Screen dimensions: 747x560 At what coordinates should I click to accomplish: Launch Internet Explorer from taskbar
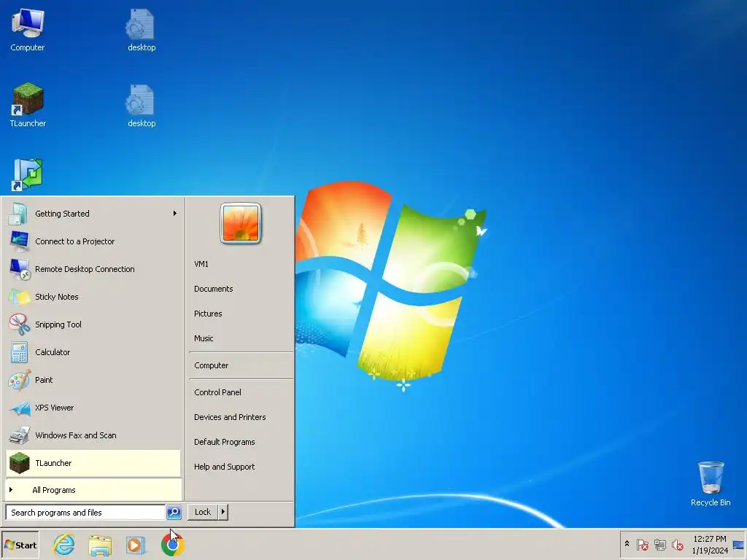pos(64,545)
